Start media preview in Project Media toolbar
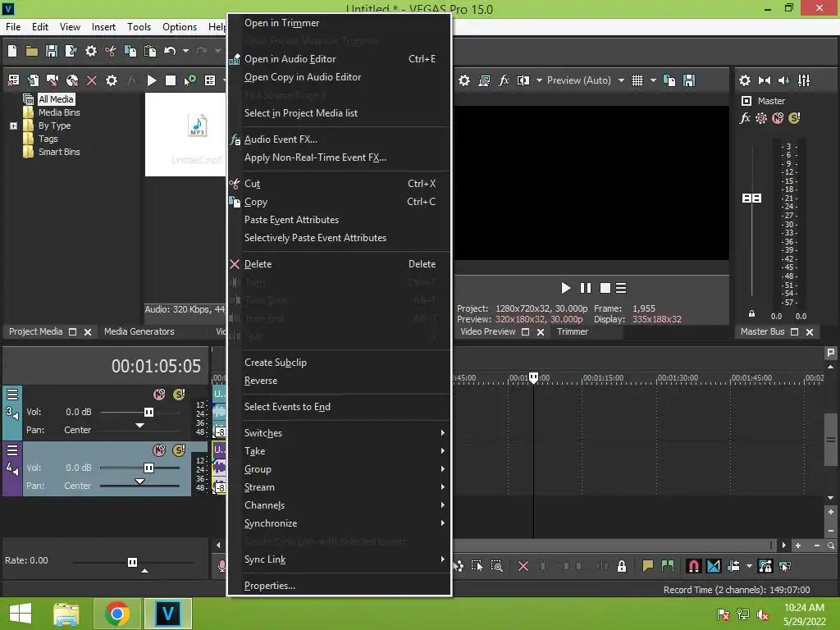Viewport: 840px width, 630px height. (152, 80)
